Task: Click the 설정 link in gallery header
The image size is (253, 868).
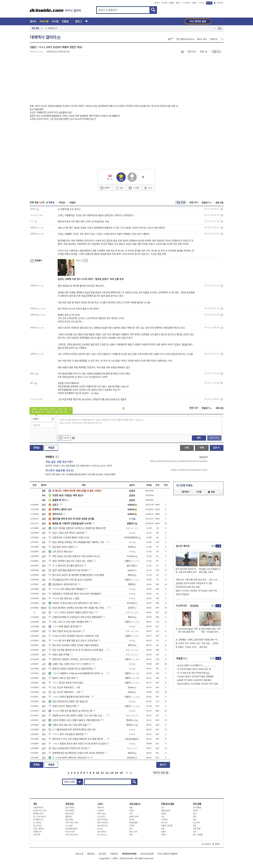Action: click(x=170, y=39)
